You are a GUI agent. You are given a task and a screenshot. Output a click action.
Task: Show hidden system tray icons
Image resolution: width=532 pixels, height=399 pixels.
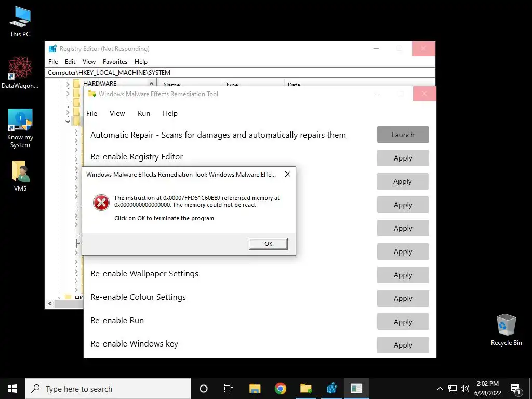coord(440,389)
